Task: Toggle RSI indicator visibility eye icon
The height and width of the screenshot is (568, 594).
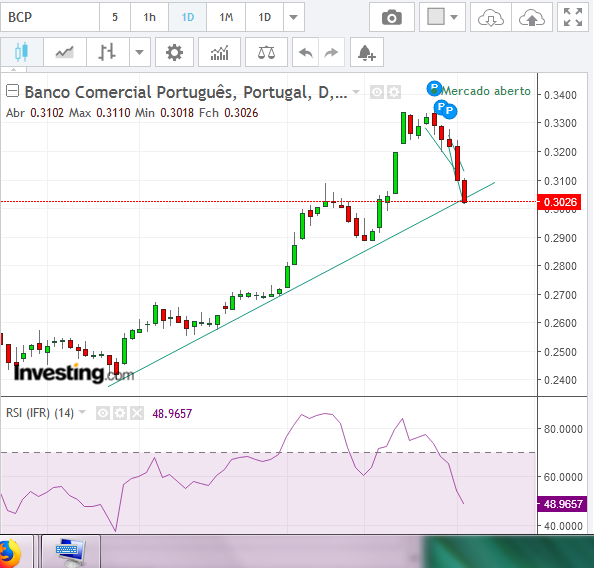Action: [x=103, y=413]
